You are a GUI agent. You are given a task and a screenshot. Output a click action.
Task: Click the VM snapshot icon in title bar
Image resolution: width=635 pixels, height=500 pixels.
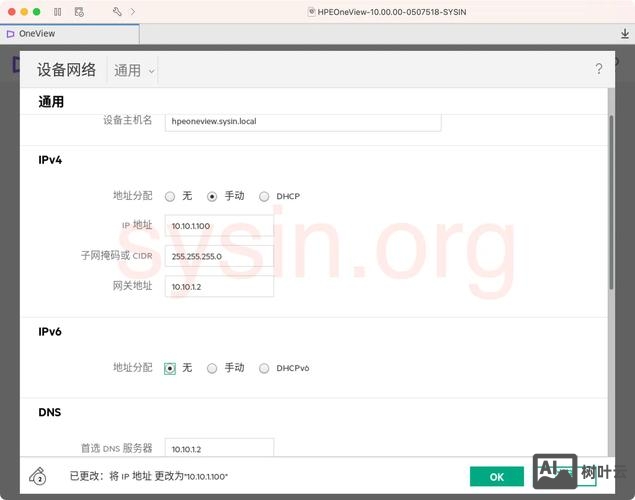78,11
